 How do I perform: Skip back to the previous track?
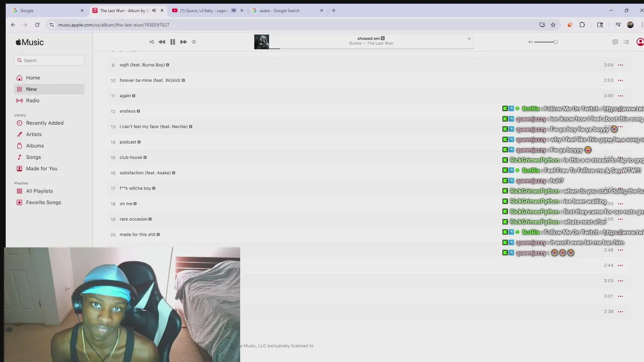pos(162,42)
